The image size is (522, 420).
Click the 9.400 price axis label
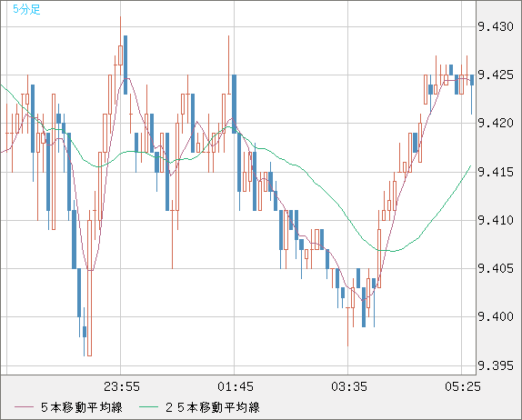(496, 316)
